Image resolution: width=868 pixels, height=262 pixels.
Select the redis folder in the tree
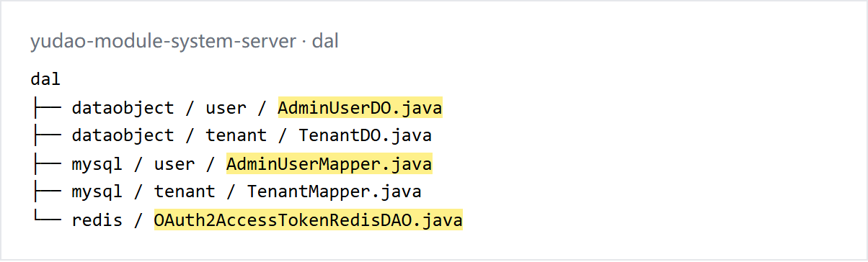pos(97,220)
